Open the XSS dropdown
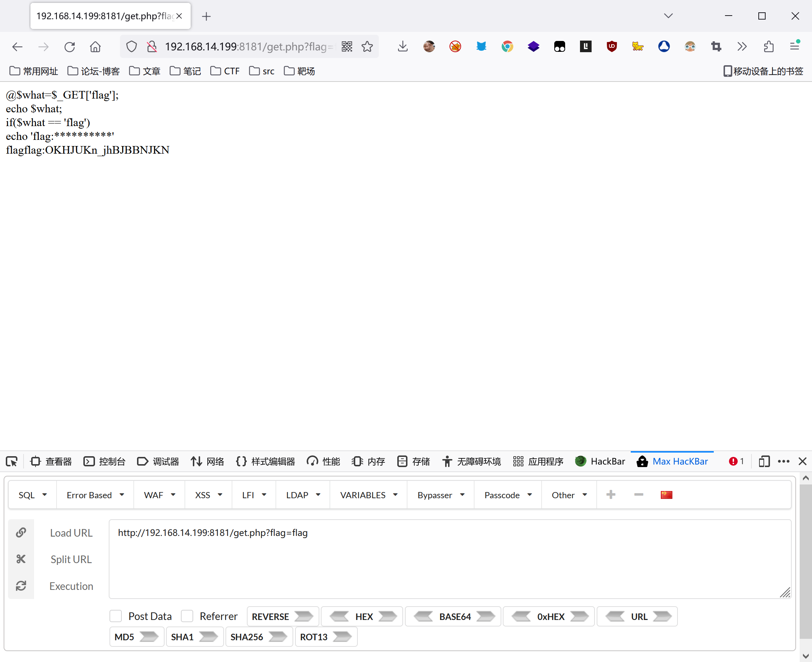This screenshot has width=812, height=662. click(208, 495)
